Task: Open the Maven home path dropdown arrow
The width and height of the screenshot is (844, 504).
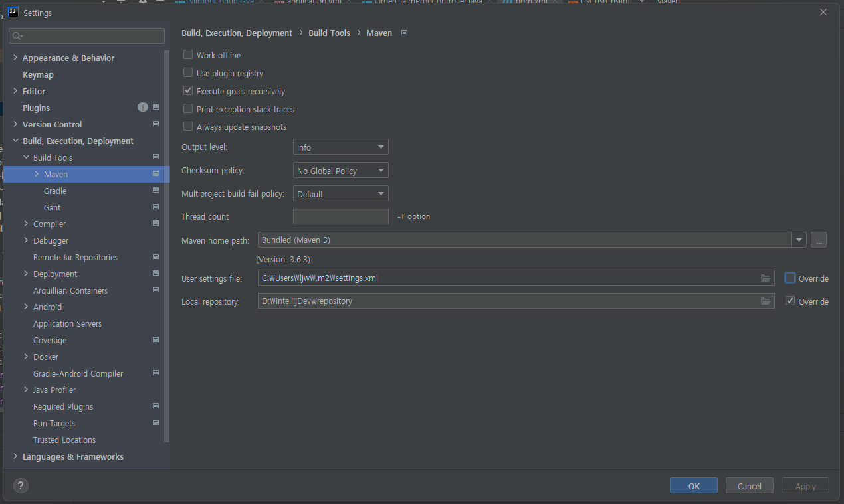Action: click(x=799, y=240)
